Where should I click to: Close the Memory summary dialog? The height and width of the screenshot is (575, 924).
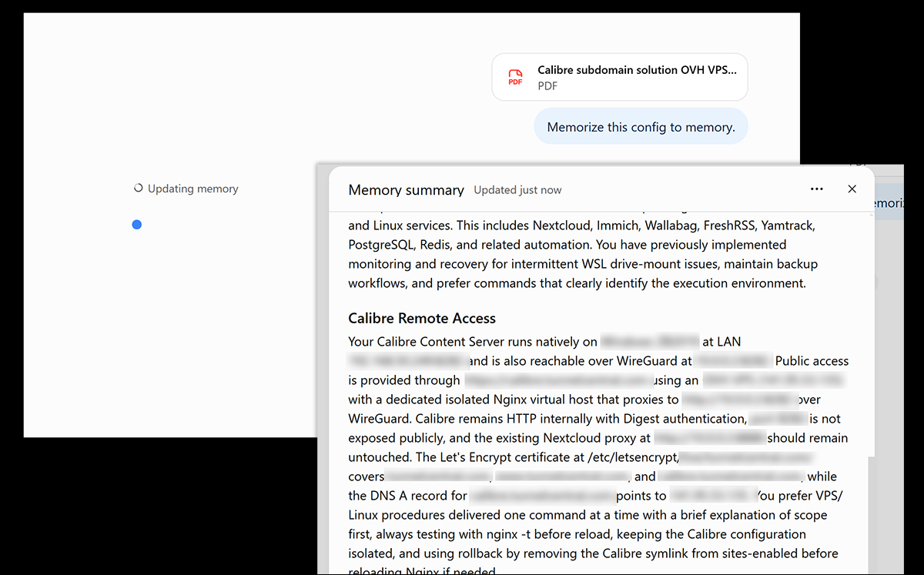point(852,189)
